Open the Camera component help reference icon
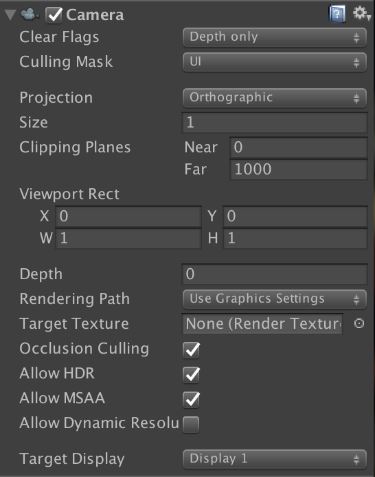 tap(337, 14)
